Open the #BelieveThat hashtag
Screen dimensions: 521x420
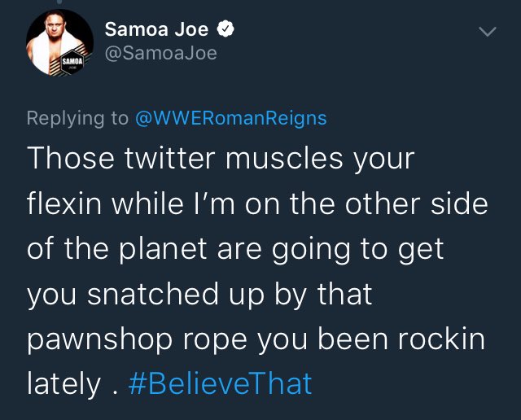(220, 384)
